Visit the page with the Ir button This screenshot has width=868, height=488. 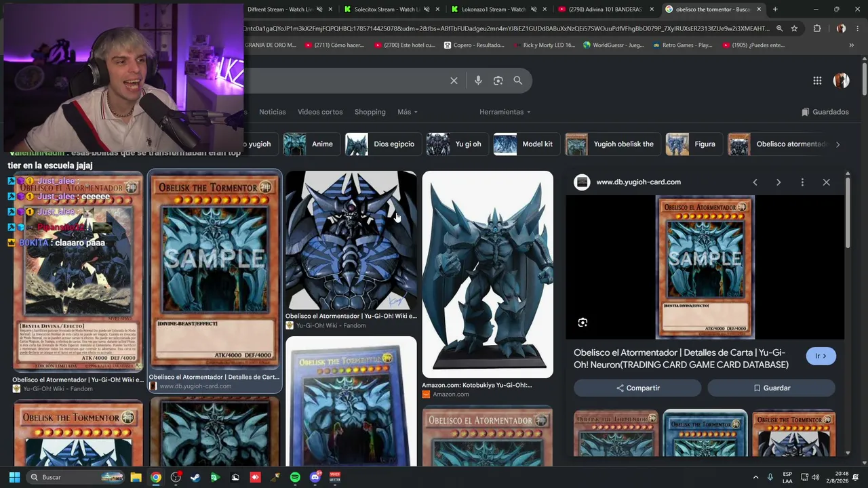[821, 356]
